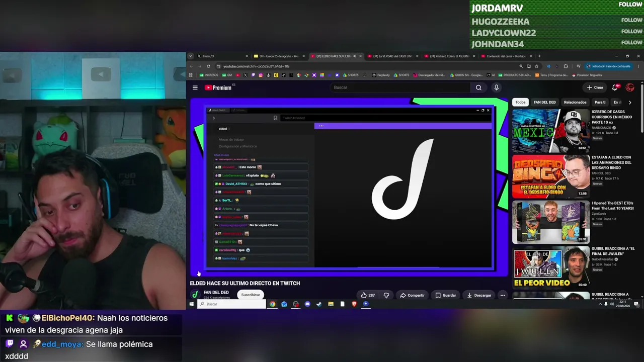The width and height of the screenshot is (644, 362).
Task: Switch to Contenido del canal YouTube tab
Action: [507, 56]
